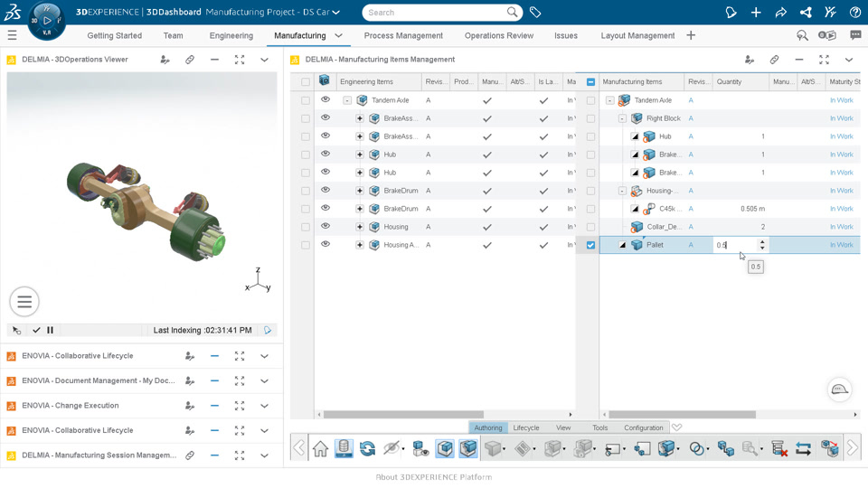Click the link icon in 3DOperations Viewer header
The image size is (868, 488).
point(189,60)
